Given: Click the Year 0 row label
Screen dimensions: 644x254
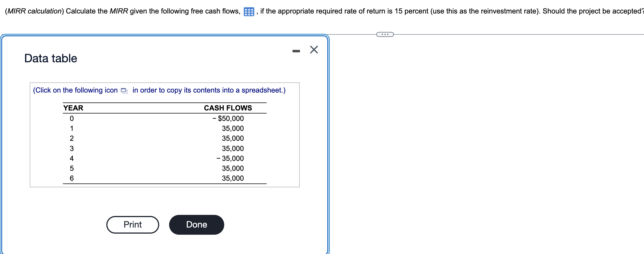Looking at the screenshot, I should pyautogui.click(x=72, y=118).
